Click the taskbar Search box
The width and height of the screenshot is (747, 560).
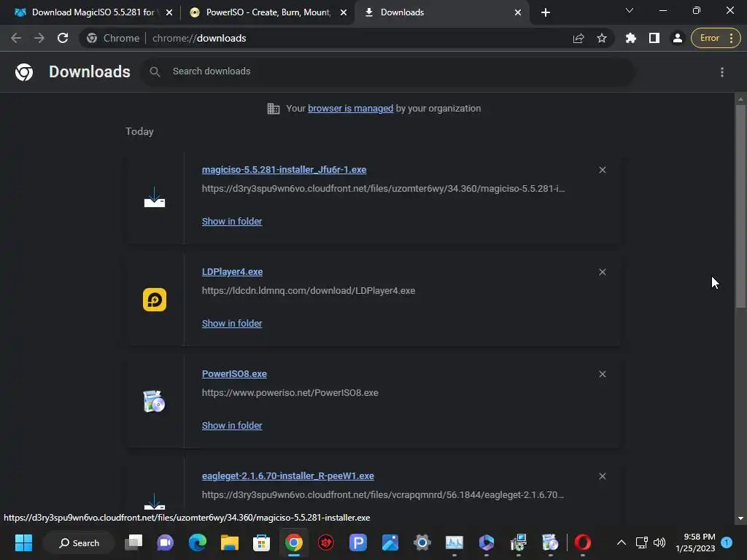pos(79,542)
